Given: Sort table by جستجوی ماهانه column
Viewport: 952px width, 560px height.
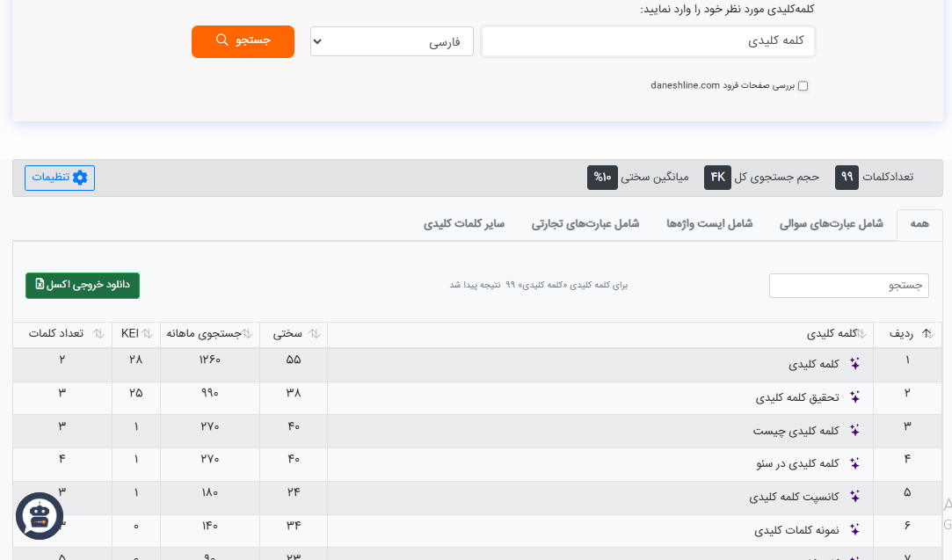Looking at the screenshot, I should point(210,334).
